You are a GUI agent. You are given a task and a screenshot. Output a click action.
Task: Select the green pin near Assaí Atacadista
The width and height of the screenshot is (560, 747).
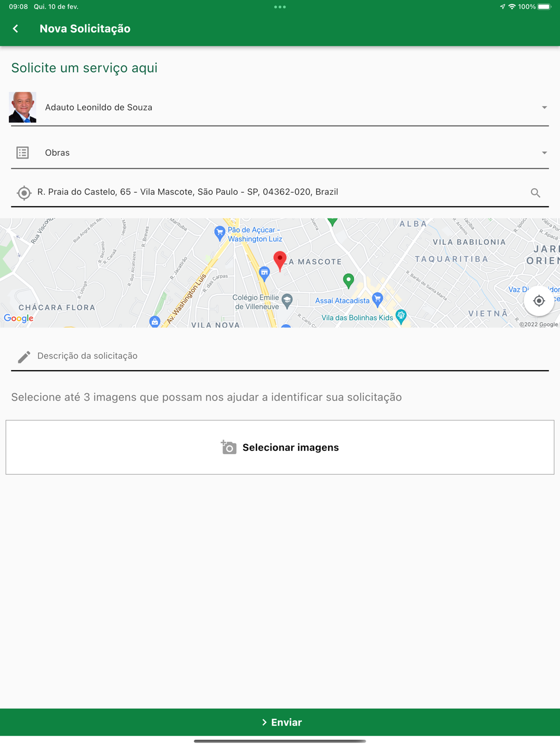(x=348, y=281)
